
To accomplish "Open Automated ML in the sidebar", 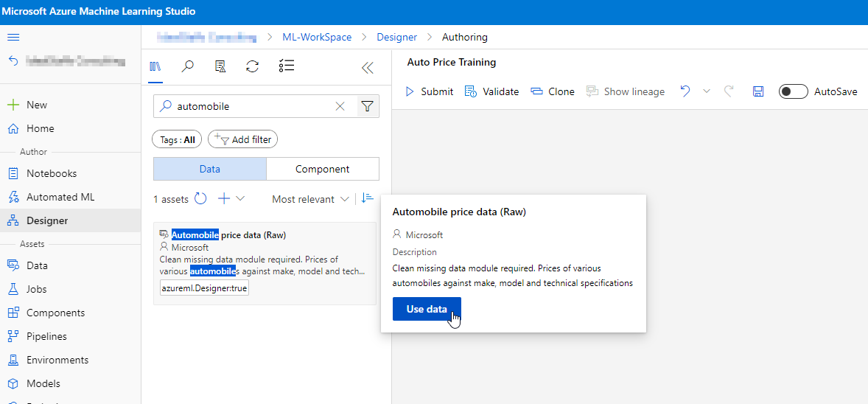I will (60, 197).
